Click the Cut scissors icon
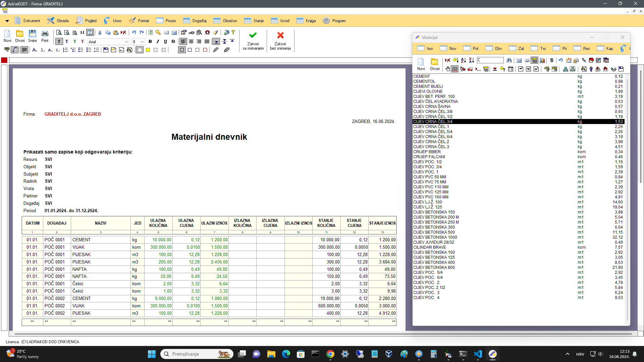The image size is (644, 362). tap(100, 33)
